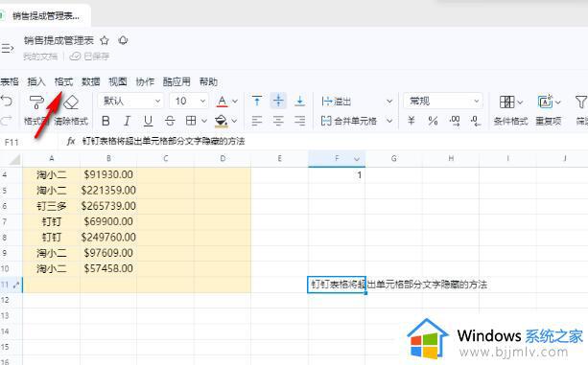The height and width of the screenshot is (365, 588).
Task: Select cell containing $221359.00
Action: point(108,191)
